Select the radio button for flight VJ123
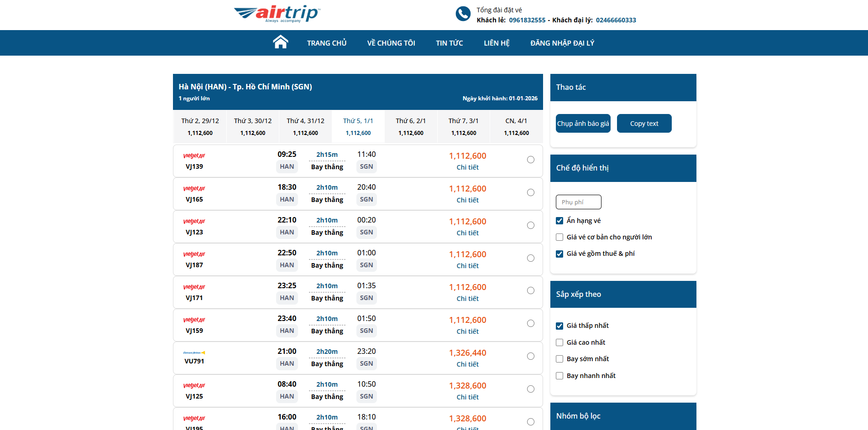This screenshot has width=868, height=430. click(x=530, y=225)
